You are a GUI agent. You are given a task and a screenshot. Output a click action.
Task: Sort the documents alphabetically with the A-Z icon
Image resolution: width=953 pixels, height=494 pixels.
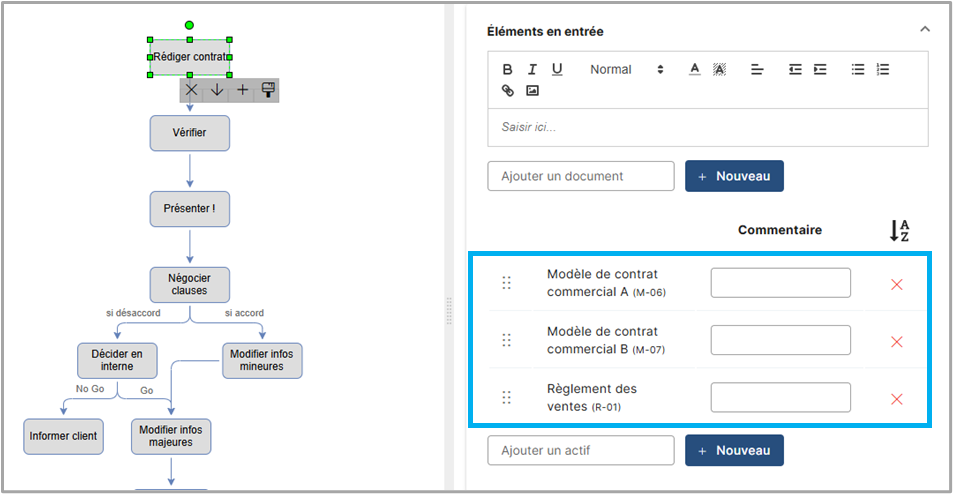[x=899, y=231]
